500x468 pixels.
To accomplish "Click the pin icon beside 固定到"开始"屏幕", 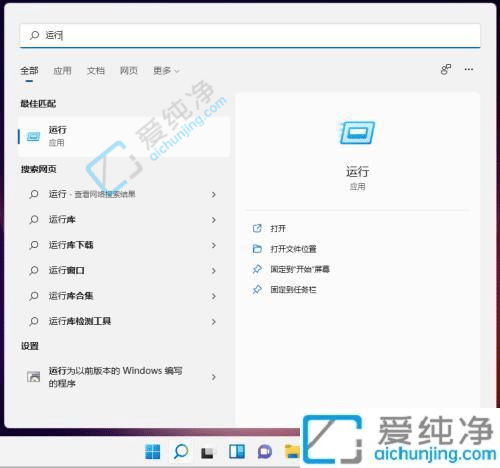I will [x=257, y=269].
